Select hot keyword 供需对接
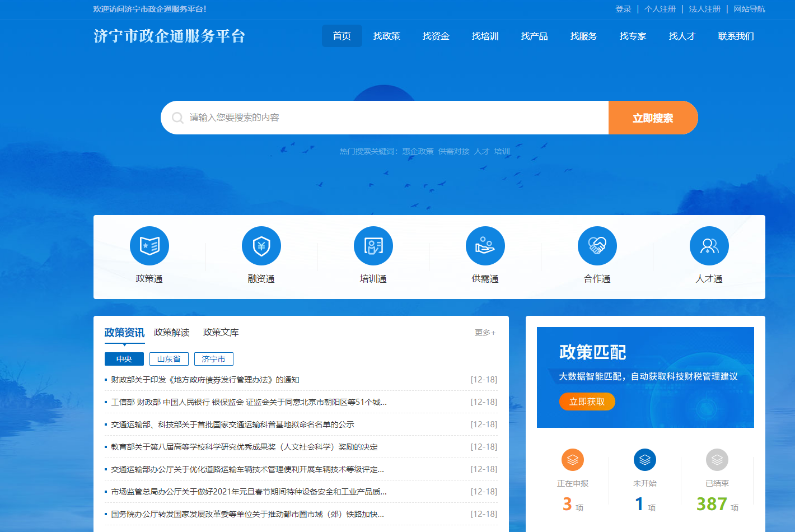This screenshot has height=532, width=795. [x=454, y=151]
